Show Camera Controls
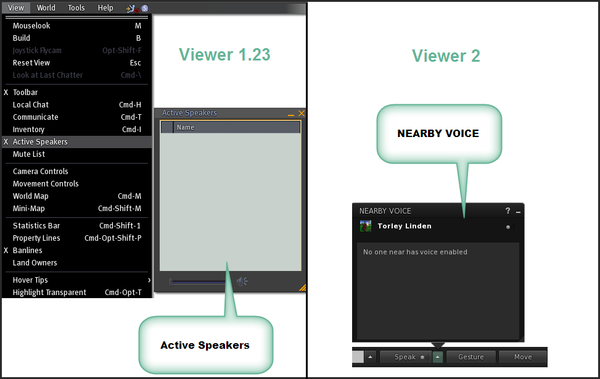Screen dimensions: 600x379 [77, 171]
